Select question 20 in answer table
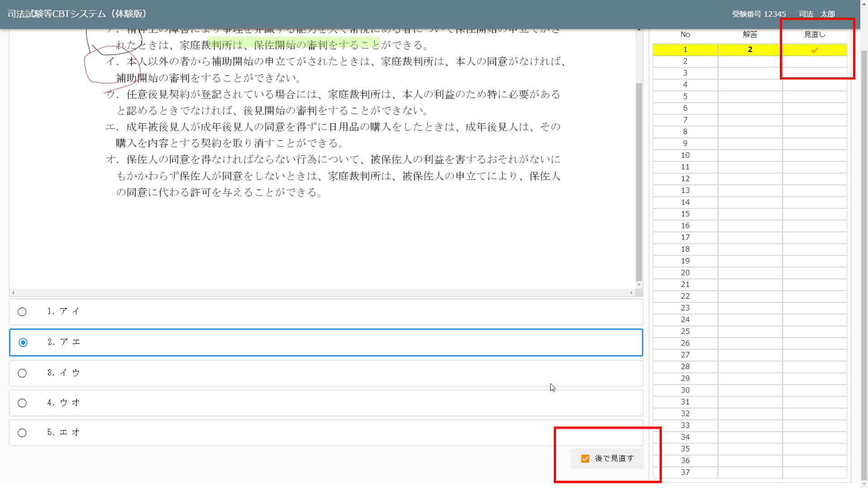 coord(685,273)
